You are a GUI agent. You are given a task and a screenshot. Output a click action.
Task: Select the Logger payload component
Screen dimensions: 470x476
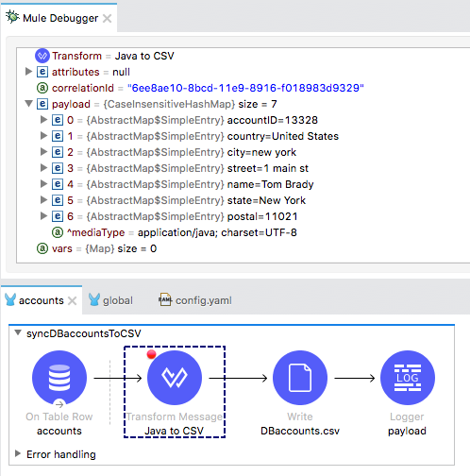(x=408, y=378)
